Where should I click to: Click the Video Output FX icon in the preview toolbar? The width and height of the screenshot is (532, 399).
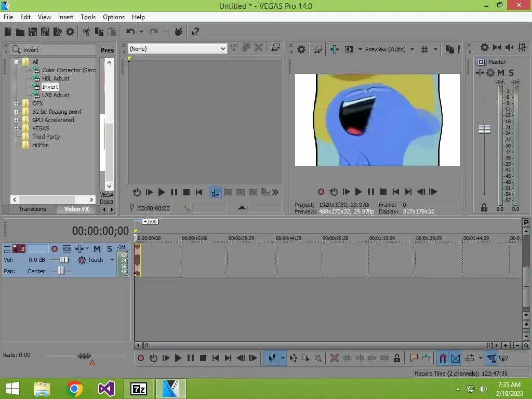(x=335, y=49)
